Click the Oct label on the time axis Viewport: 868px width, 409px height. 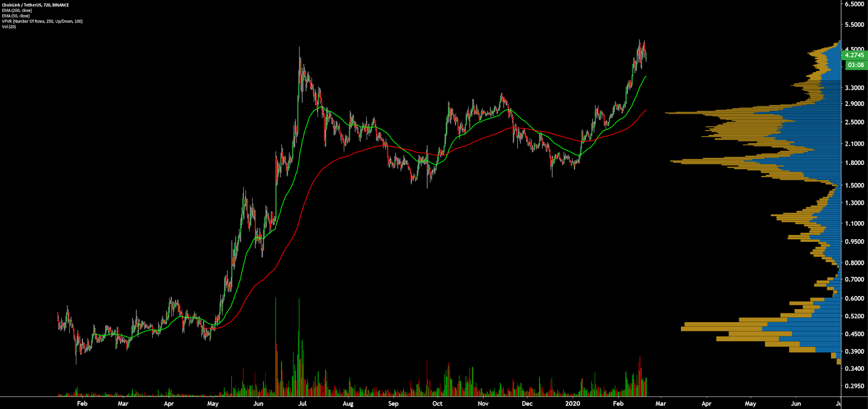pos(437,404)
